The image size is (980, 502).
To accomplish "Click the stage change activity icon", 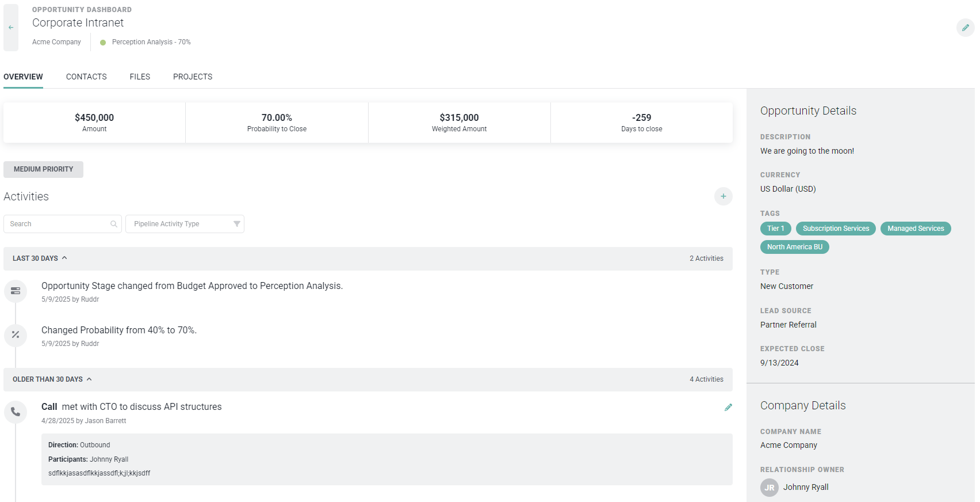I will pyautogui.click(x=16, y=291).
